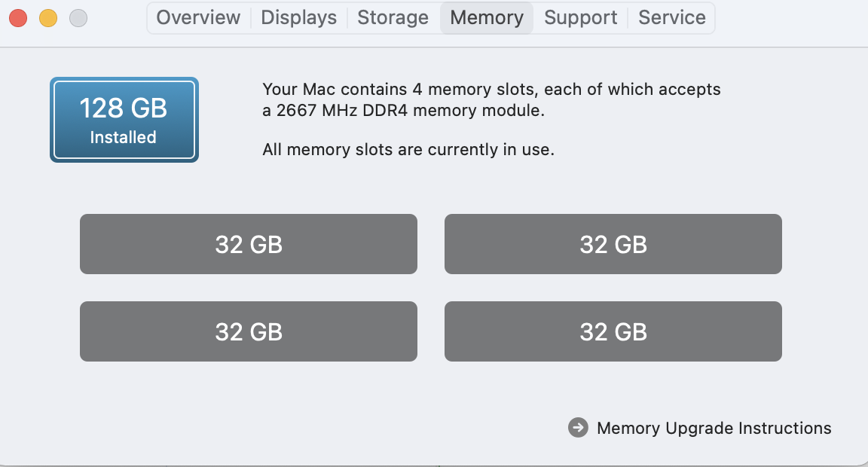This screenshot has width=868, height=467.
Task: Click the "Your Mac contains 4 memory slots" line
Action: tap(491, 90)
